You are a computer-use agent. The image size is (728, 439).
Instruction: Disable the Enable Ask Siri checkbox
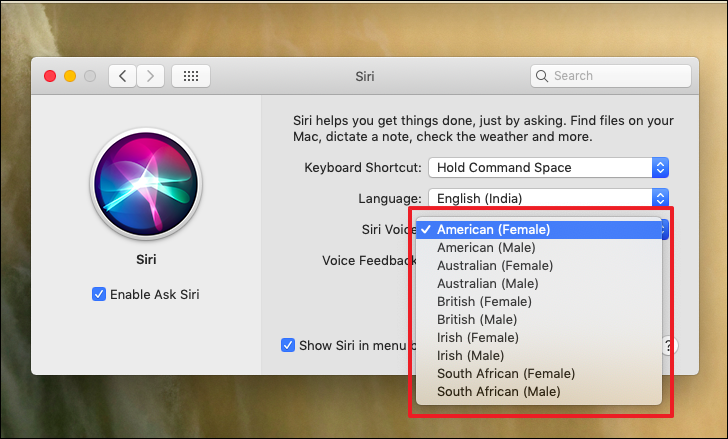(x=99, y=294)
